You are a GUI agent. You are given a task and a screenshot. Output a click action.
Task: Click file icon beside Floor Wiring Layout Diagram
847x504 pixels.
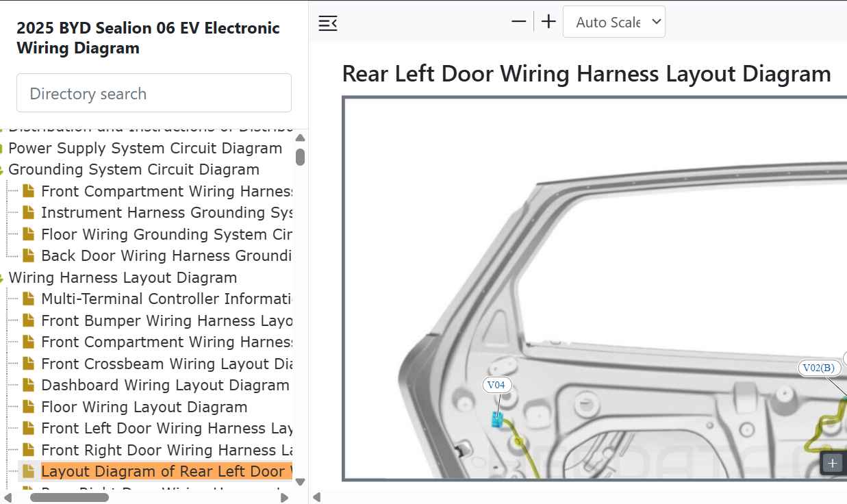point(28,407)
